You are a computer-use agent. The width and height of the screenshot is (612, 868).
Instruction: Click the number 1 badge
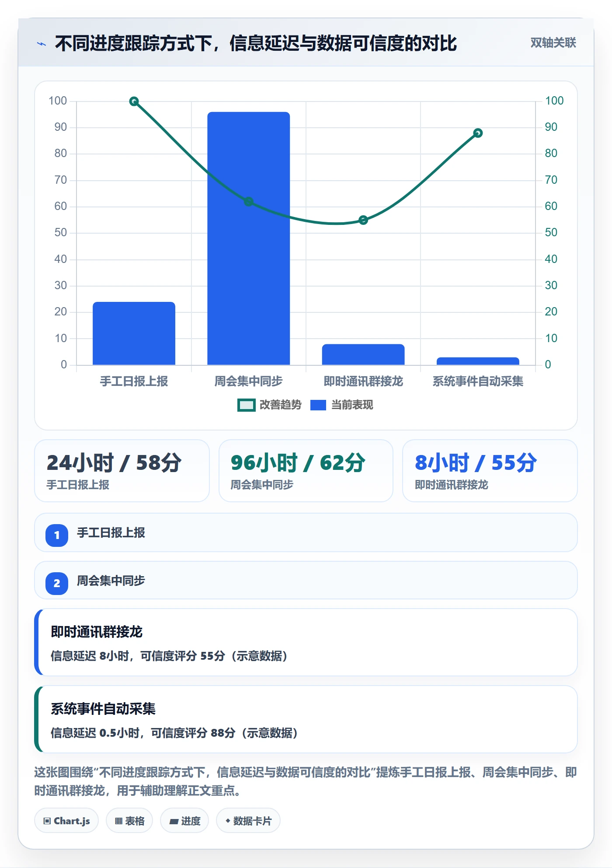click(57, 535)
